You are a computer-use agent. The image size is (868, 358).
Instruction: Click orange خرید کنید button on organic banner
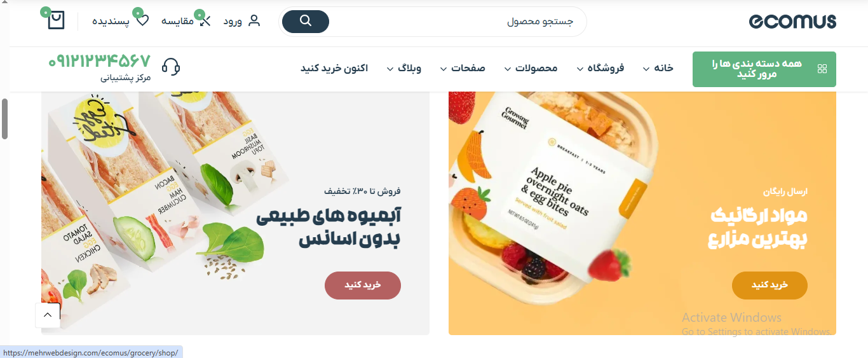[770, 285]
